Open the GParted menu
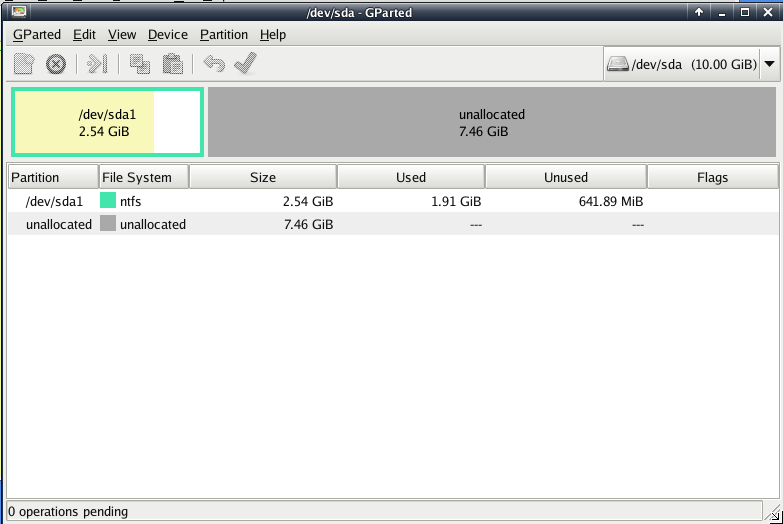Screen dimensions: 783x524 (37, 34)
